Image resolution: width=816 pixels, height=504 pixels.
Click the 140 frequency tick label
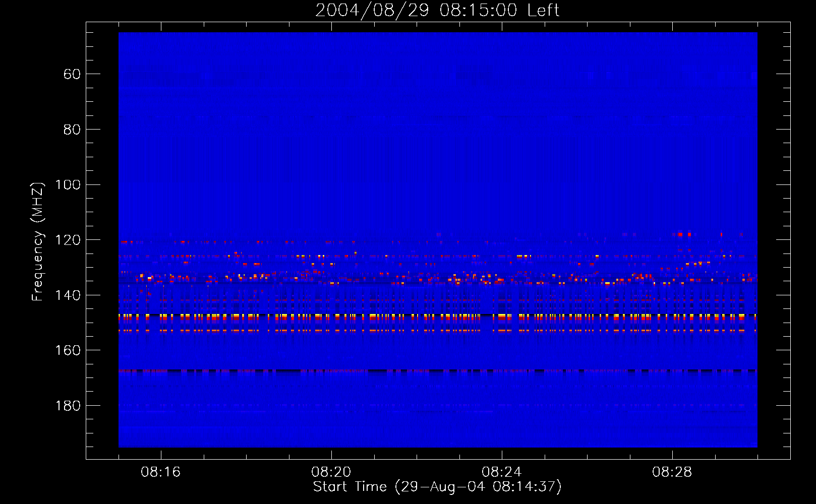(x=68, y=295)
